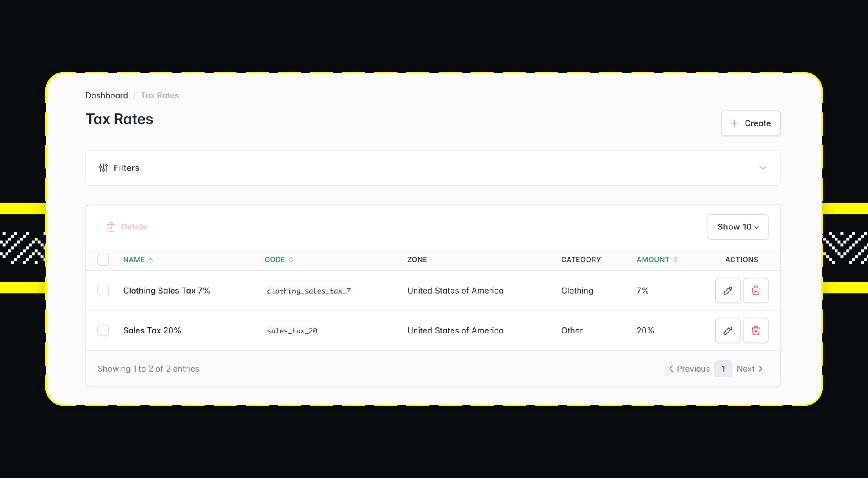Select page 1 in pagination

(x=723, y=369)
